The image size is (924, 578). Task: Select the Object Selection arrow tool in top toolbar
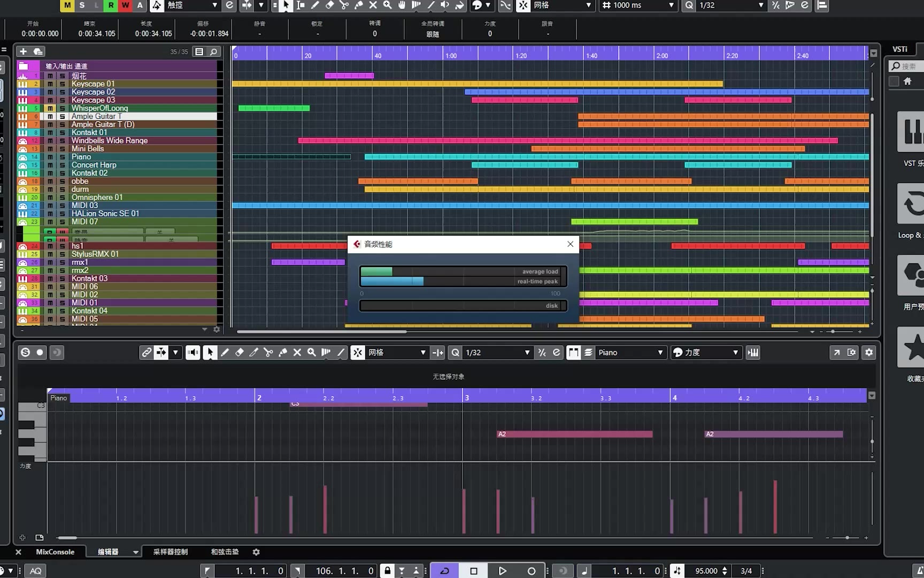286,5
